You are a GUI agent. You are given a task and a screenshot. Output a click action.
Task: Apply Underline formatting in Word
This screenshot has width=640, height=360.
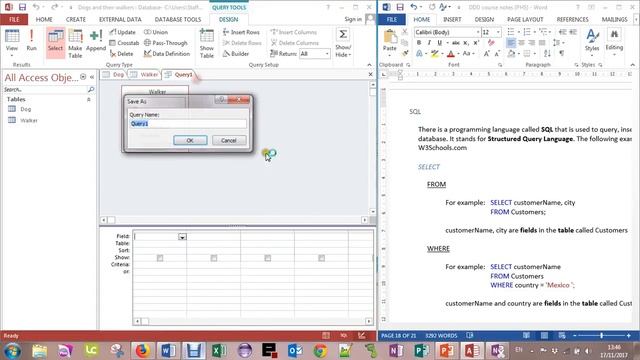pyautogui.click(x=440, y=43)
